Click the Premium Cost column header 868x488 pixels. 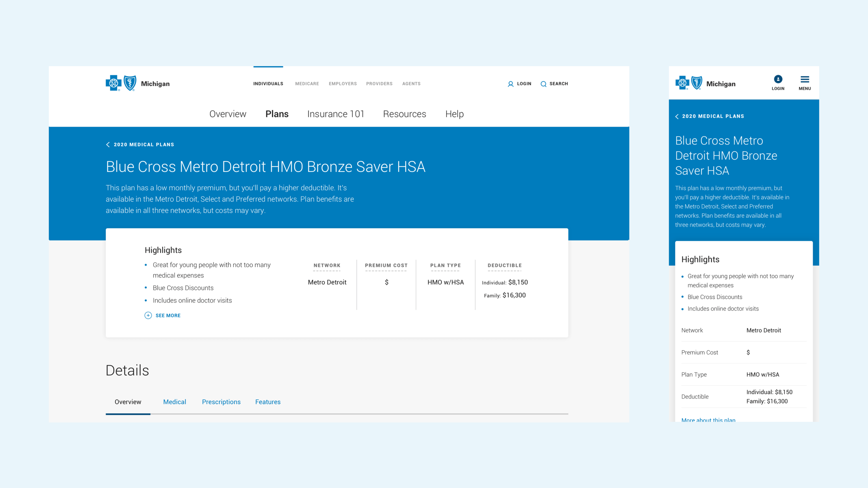386,266
